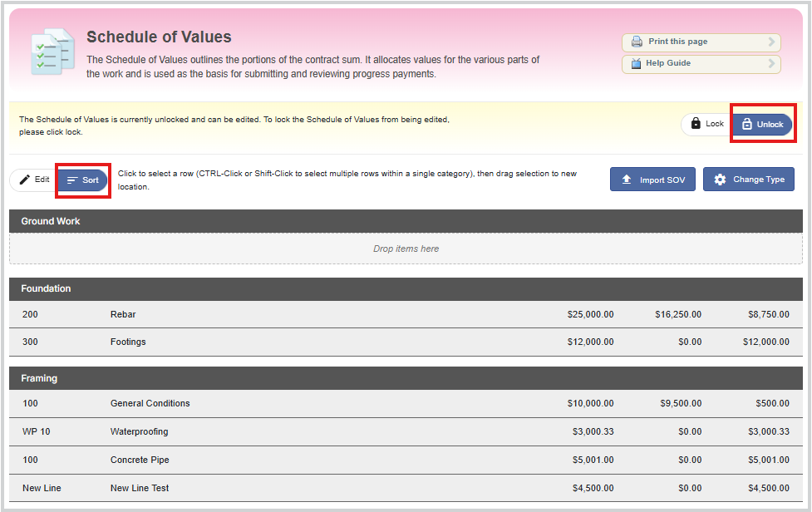Click the Help Guide video icon
Image resolution: width=812 pixels, height=512 pixels.
tap(636, 63)
